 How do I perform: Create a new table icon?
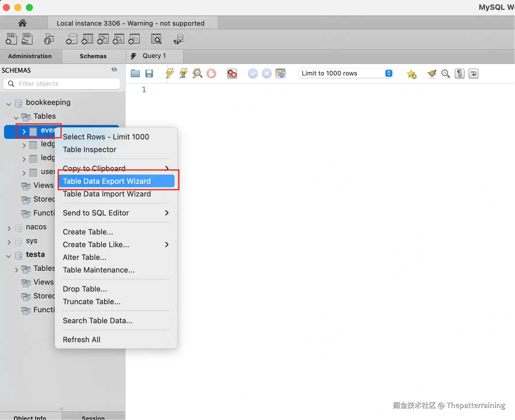pos(87,39)
